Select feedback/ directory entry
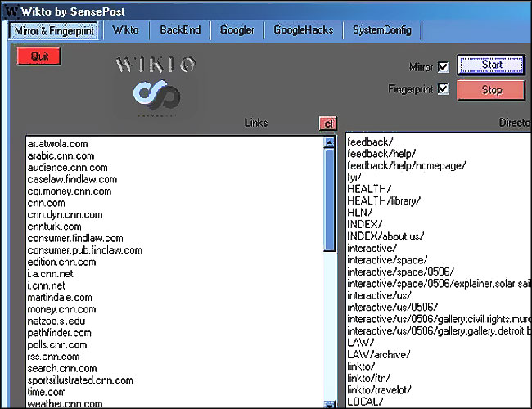 [x=370, y=142]
